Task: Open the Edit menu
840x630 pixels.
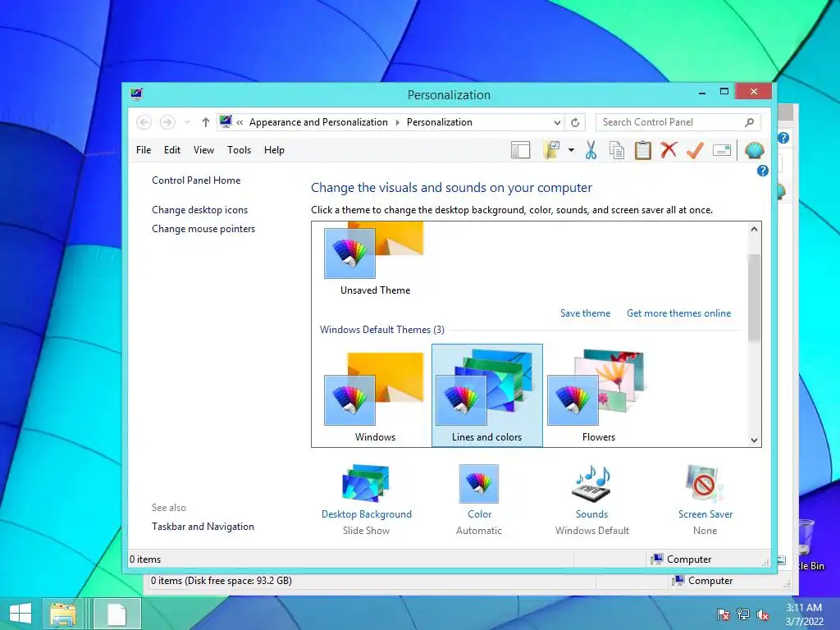Action: coord(172,150)
